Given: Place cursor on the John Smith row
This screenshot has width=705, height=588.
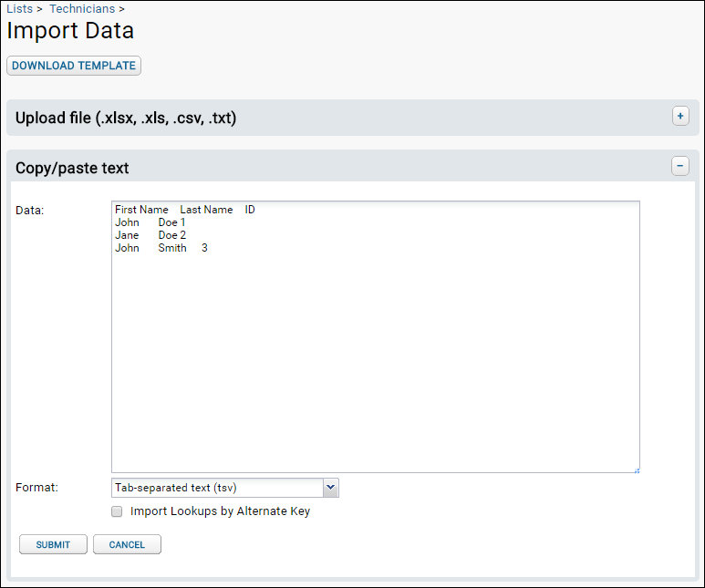Looking at the screenshot, I should (x=161, y=248).
